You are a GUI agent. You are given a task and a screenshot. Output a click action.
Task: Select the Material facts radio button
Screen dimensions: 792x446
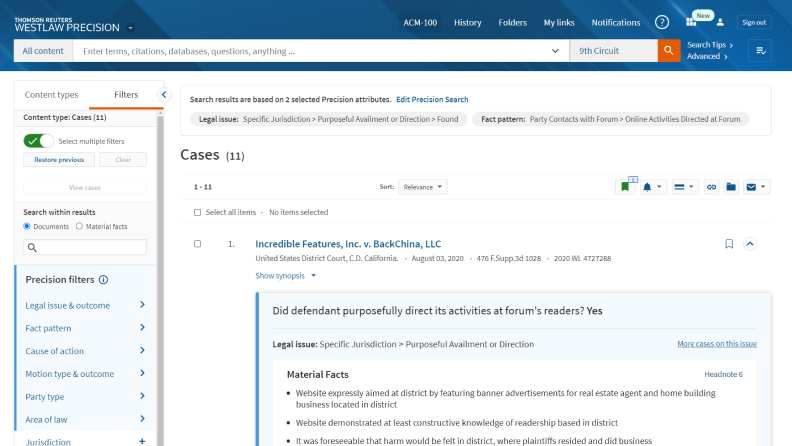pos(79,227)
